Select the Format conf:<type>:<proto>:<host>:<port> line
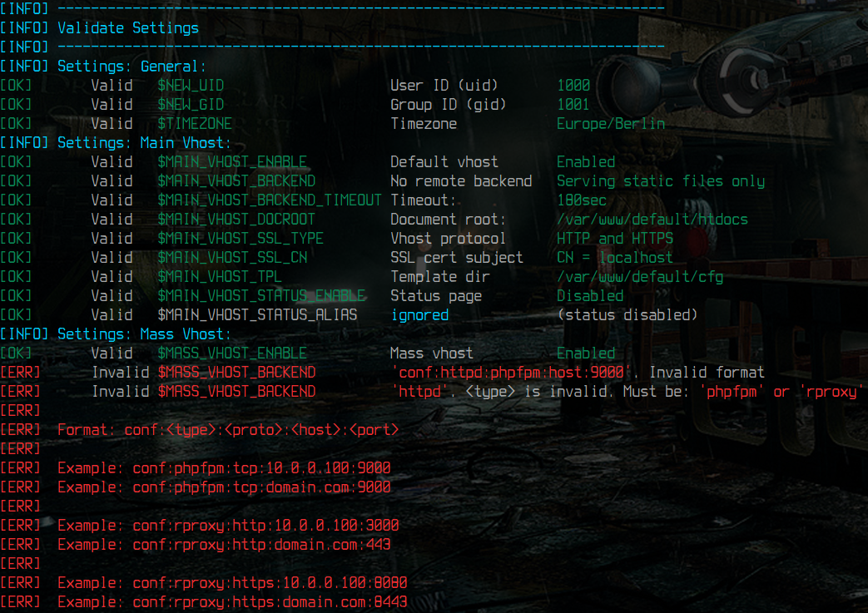Screen dimensions: 868x613 228,430
